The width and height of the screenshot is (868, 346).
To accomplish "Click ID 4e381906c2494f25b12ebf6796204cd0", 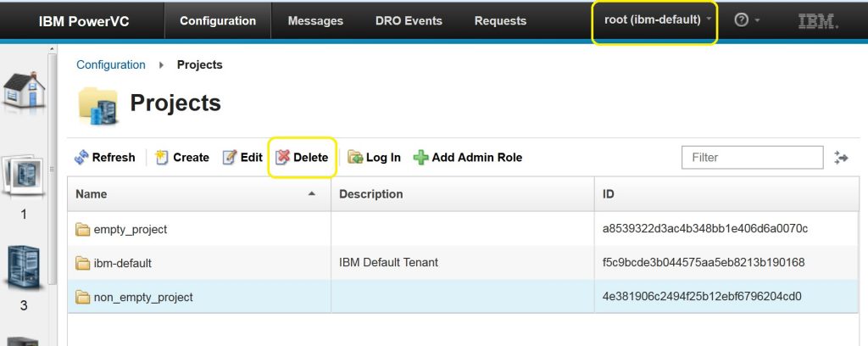I will 702,297.
